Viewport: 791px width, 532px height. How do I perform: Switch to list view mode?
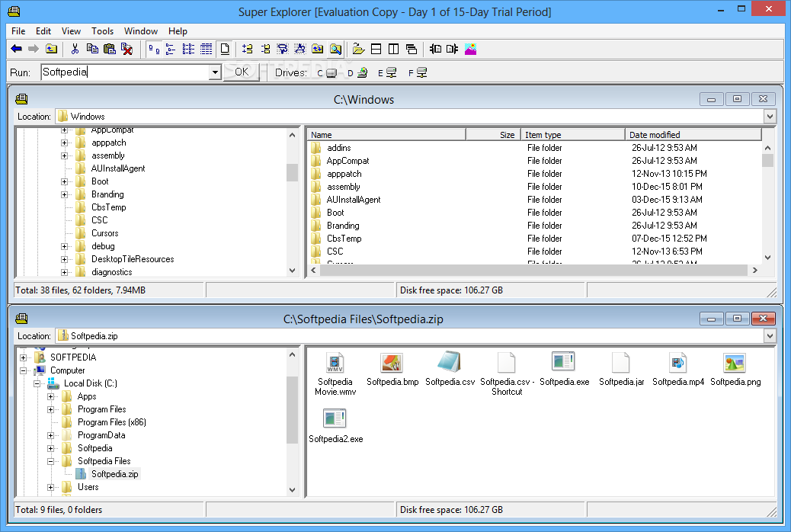(188, 49)
